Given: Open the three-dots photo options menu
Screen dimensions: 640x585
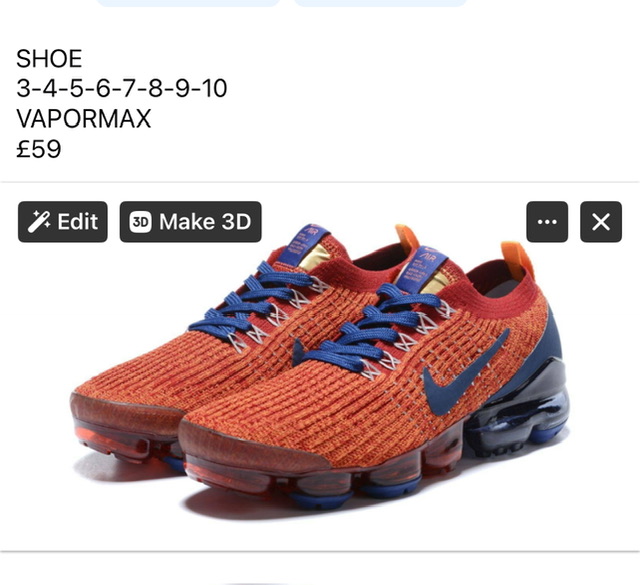Looking at the screenshot, I should coord(547,222).
